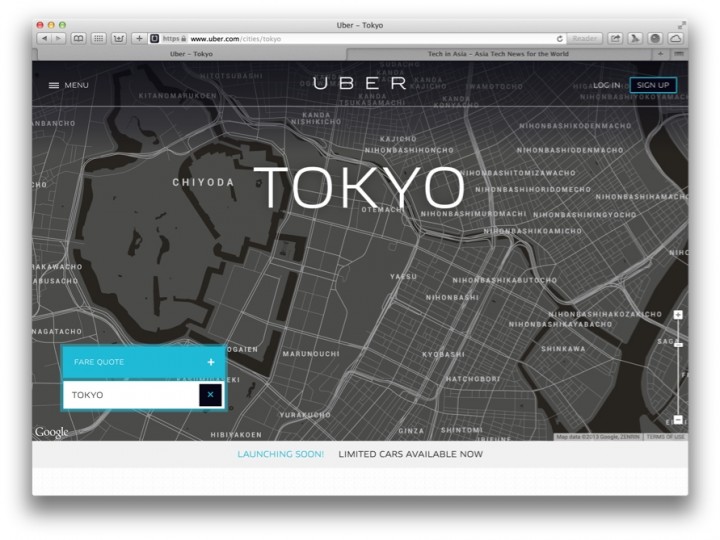
Task: Click the large TOKYO heading
Action: (x=360, y=187)
